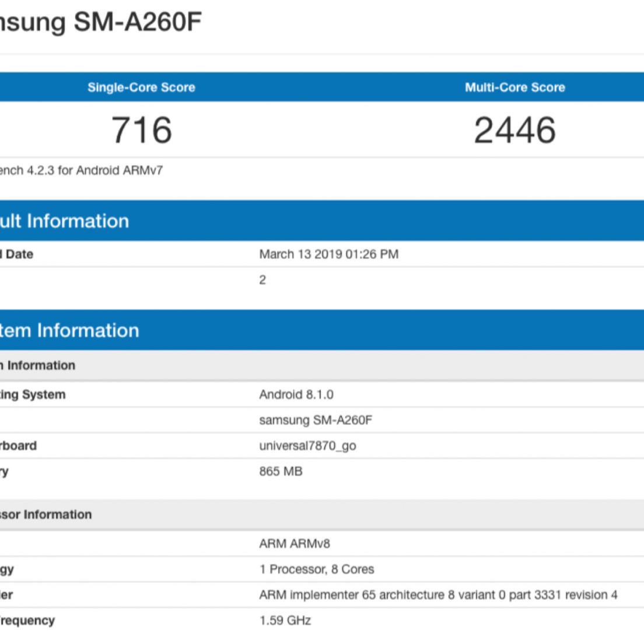
Task: Click the 1.59 GHz frequency value
Action: [285, 621]
